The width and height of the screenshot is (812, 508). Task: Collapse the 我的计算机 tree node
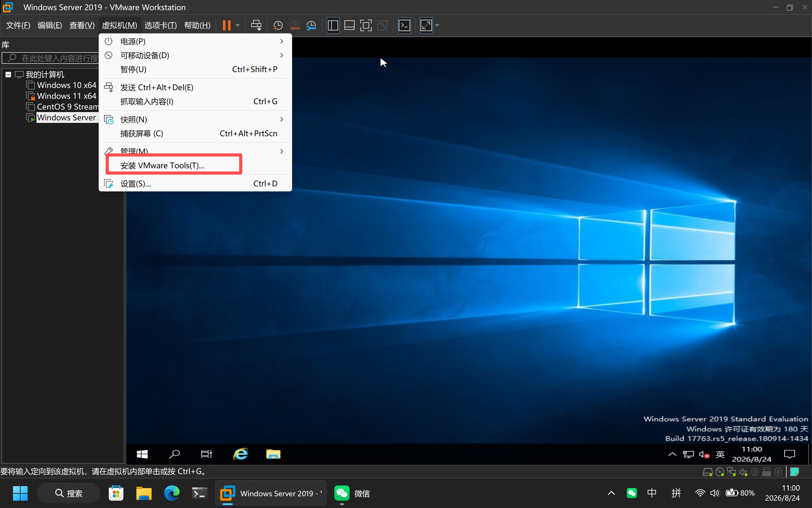pos(8,75)
